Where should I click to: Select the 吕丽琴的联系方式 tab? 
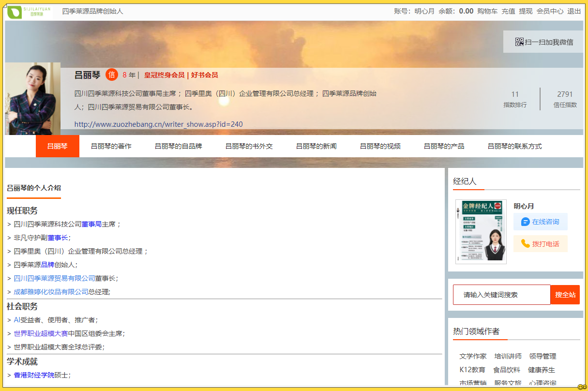point(514,146)
